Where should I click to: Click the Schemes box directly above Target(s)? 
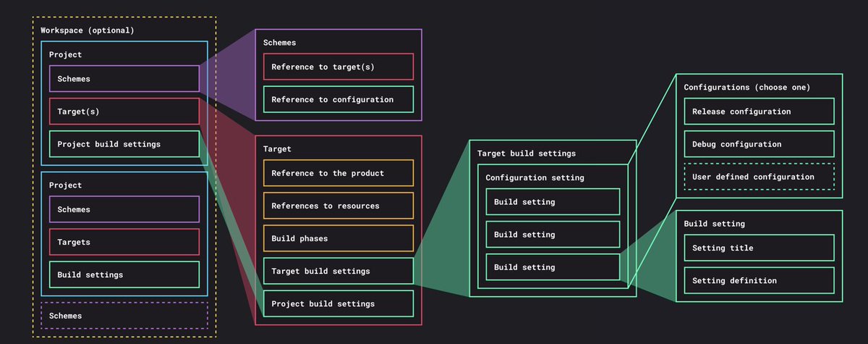point(124,79)
